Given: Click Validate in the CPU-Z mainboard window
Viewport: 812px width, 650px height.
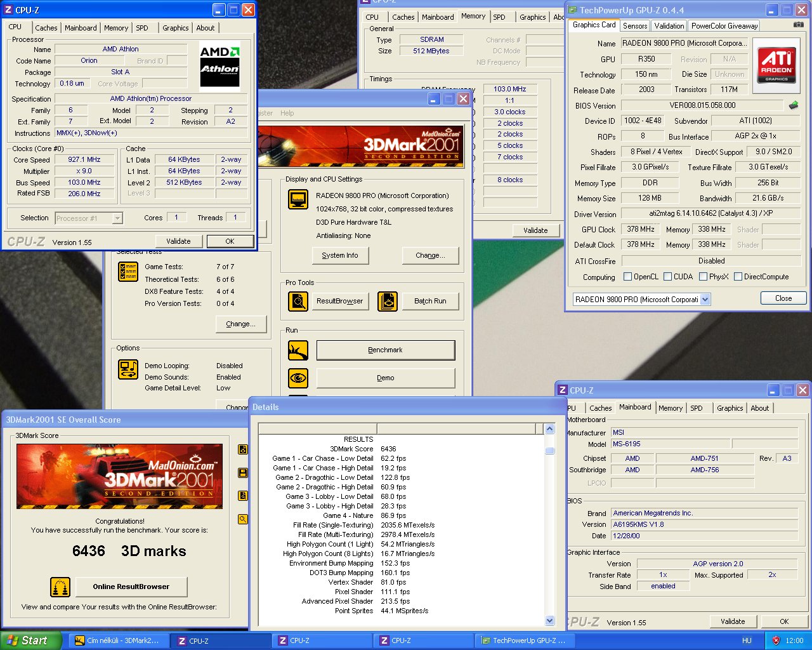Looking at the screenshot, I should 733,621.
